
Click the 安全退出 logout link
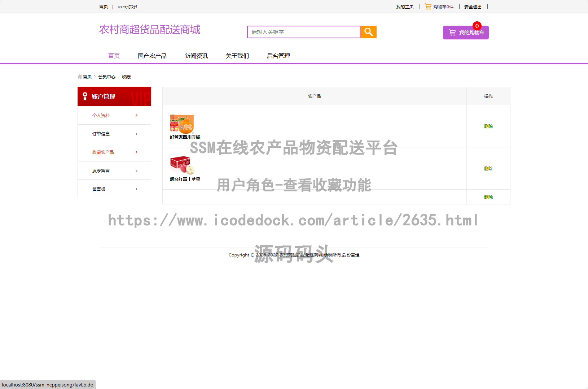click(473, 7)
